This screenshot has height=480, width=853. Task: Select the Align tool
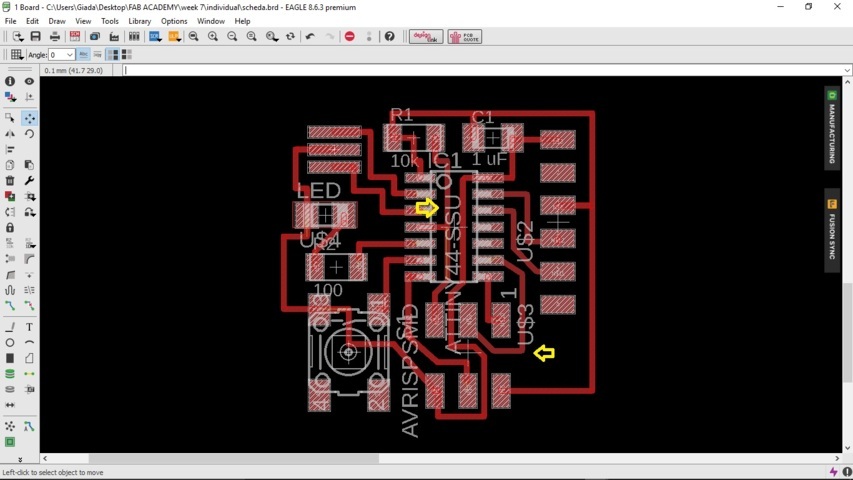[10, 149]
